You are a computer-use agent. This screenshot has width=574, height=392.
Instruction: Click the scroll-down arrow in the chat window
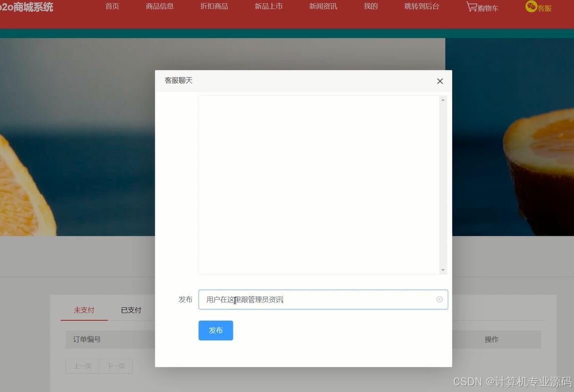(x=443, y=270)
